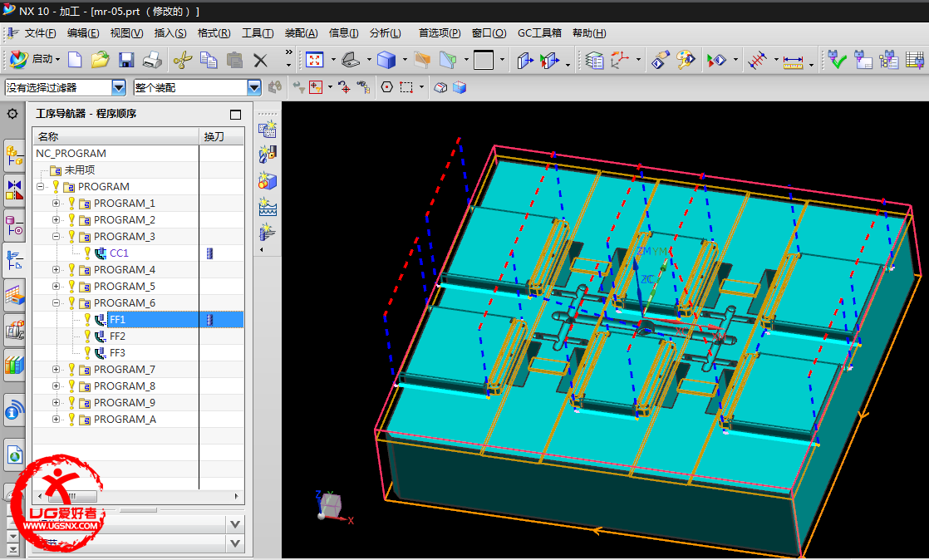Click the 名称 column header
This screenshot has width=929, height=560.
(x=116, y=136)
